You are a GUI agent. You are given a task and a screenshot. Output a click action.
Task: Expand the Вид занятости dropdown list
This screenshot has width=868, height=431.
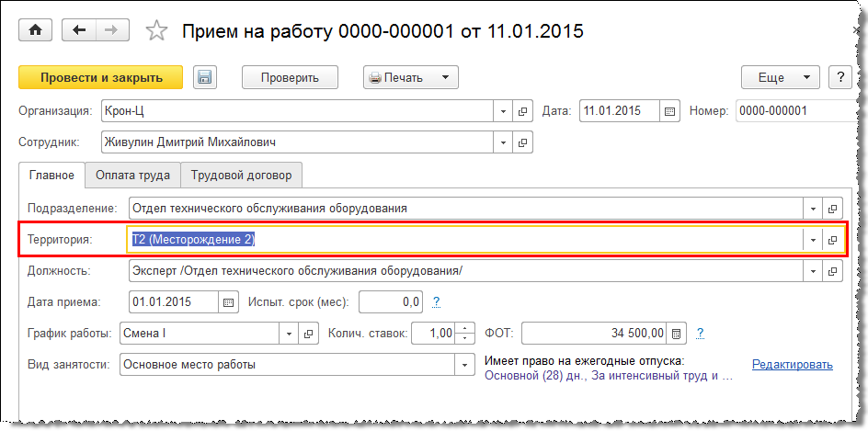pyautogui.click(x=464, y=365)
